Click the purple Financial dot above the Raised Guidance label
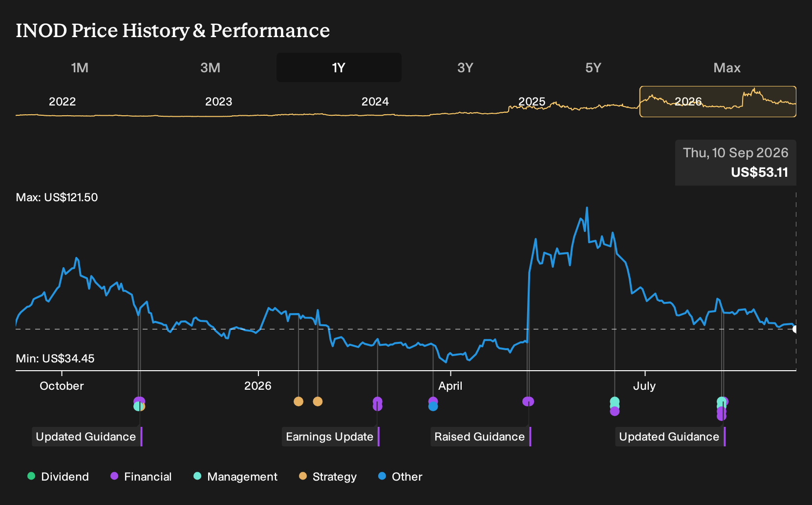812x505 pixels. (528, 401)
